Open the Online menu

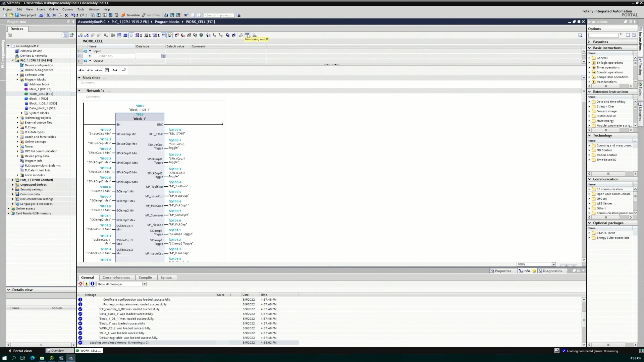pos(53,9)
